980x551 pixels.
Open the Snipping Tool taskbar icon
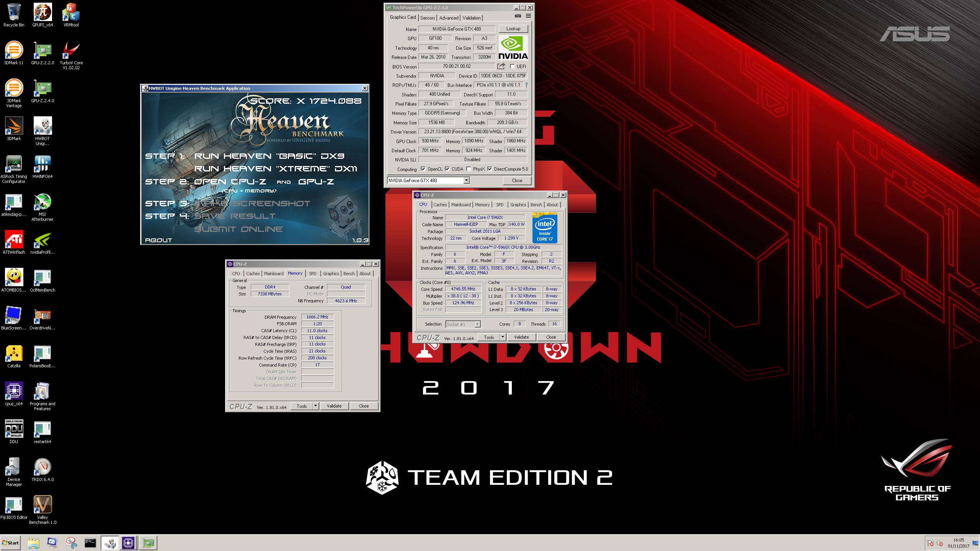(x=71, y=543)
